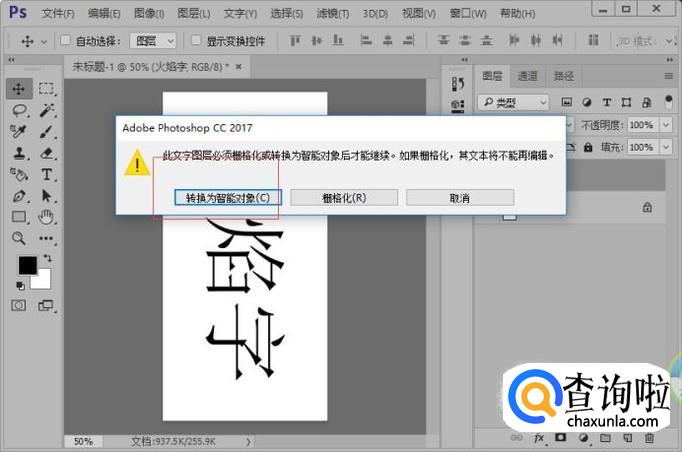The height and width of the screenshot is (452, 682).
Task: Select the Move tool in the toolbox
Action: [x=19, y=89]
